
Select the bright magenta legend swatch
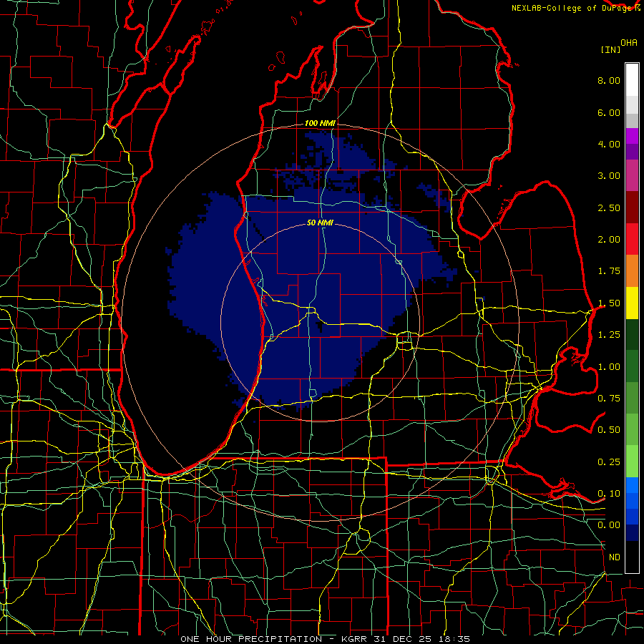(x=632, y=136)
